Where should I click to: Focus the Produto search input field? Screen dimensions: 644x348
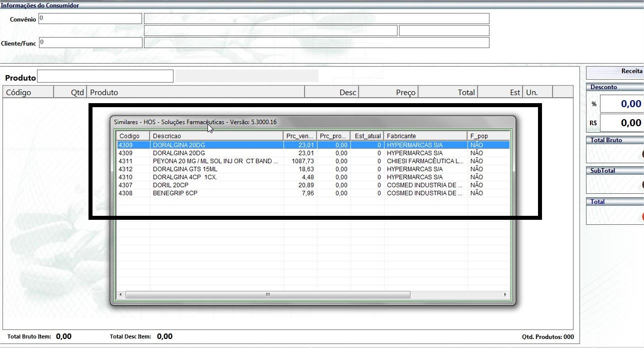point(105,77)
